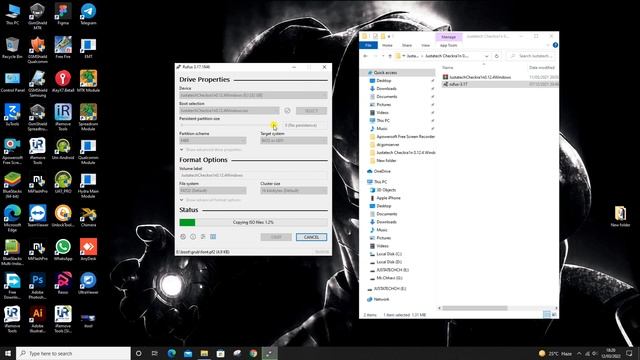Open WhatsApp desktop icon
This screenshot has width=640, height=360.
point(63,250)
